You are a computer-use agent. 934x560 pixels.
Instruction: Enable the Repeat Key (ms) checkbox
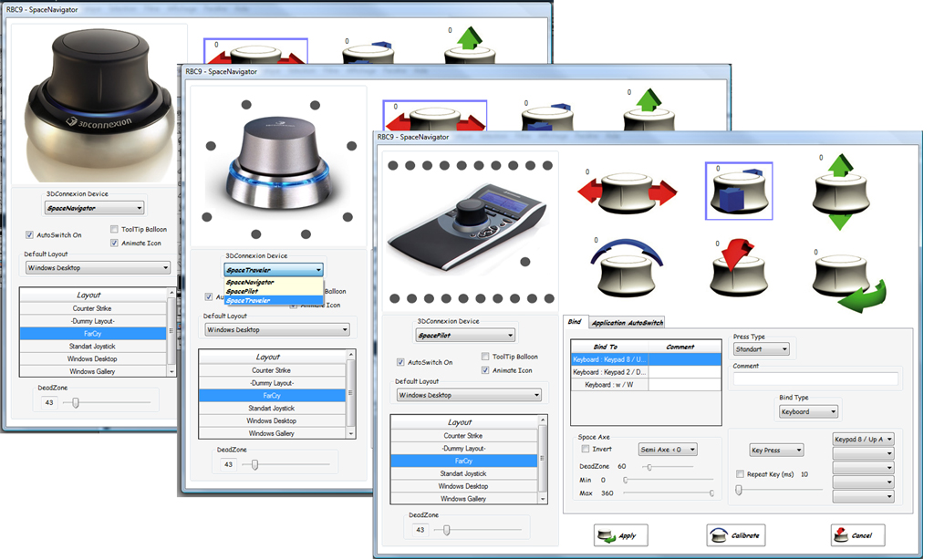coord(740,474)
